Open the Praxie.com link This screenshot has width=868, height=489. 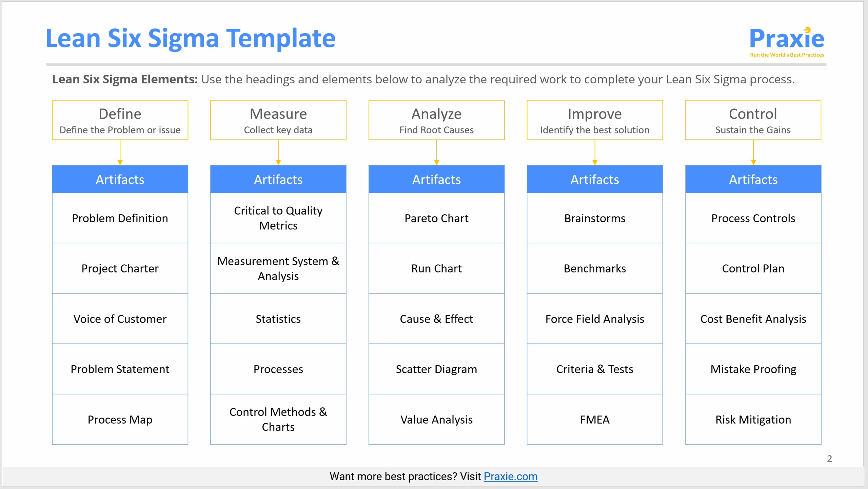510,476
